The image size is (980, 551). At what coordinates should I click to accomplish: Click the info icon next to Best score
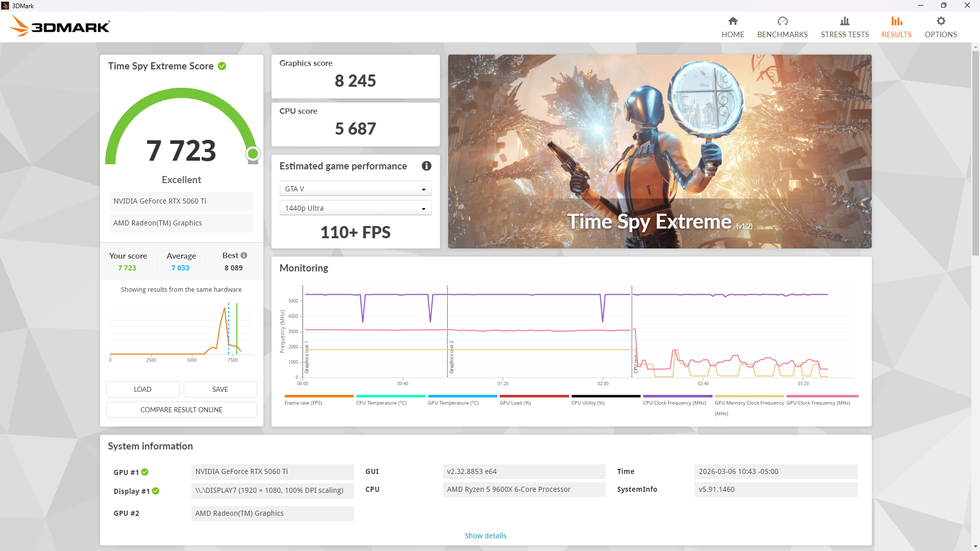pos(244,255)
